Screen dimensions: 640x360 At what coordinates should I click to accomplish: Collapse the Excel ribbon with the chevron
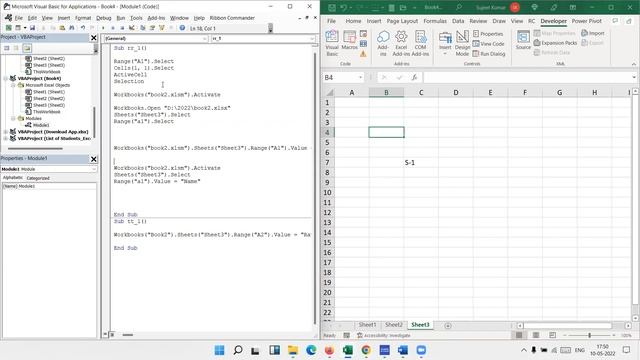(x=634, y=64)
